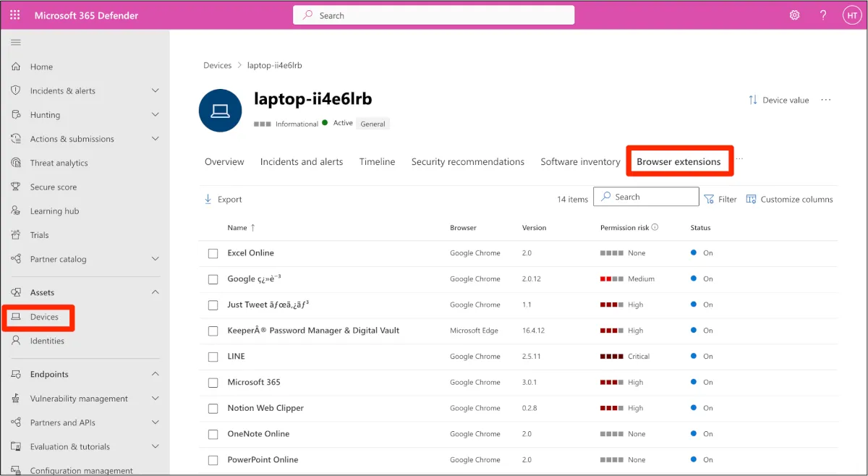Expand Incidents & alerts menu
Image resolution: width=868 pixels, height=476 pixels.
[155, 90]
